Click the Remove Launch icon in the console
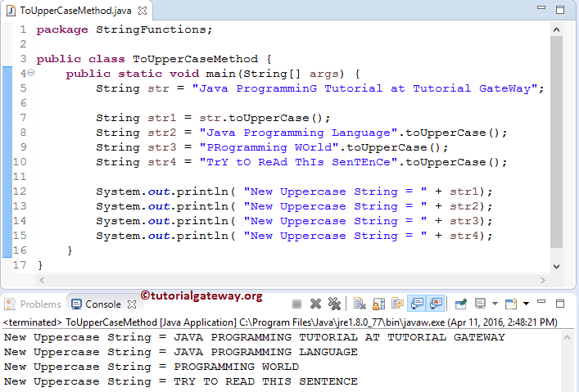579x392 pixels. tap(316, 304)
